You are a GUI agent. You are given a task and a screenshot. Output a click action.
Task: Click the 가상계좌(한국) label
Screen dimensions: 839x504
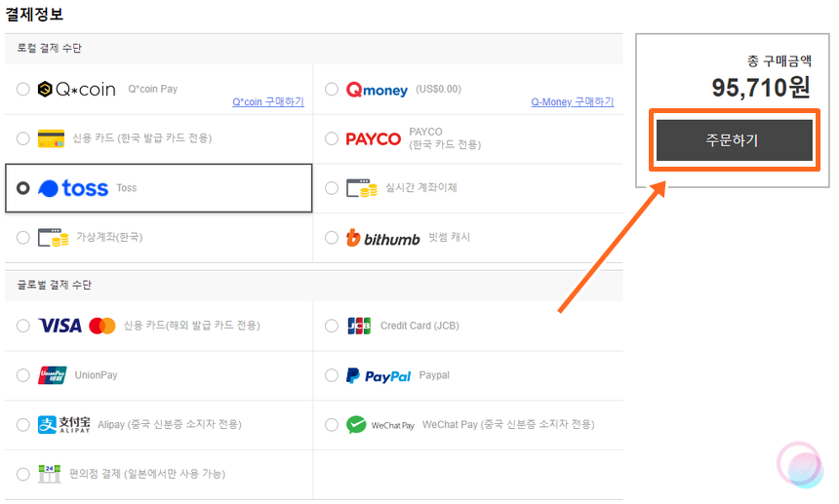[x=109, y=237]
